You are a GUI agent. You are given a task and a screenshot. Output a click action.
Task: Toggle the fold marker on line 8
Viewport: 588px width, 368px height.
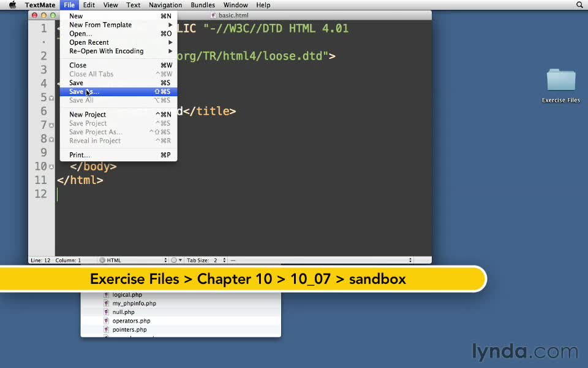[x=51, y=139]
